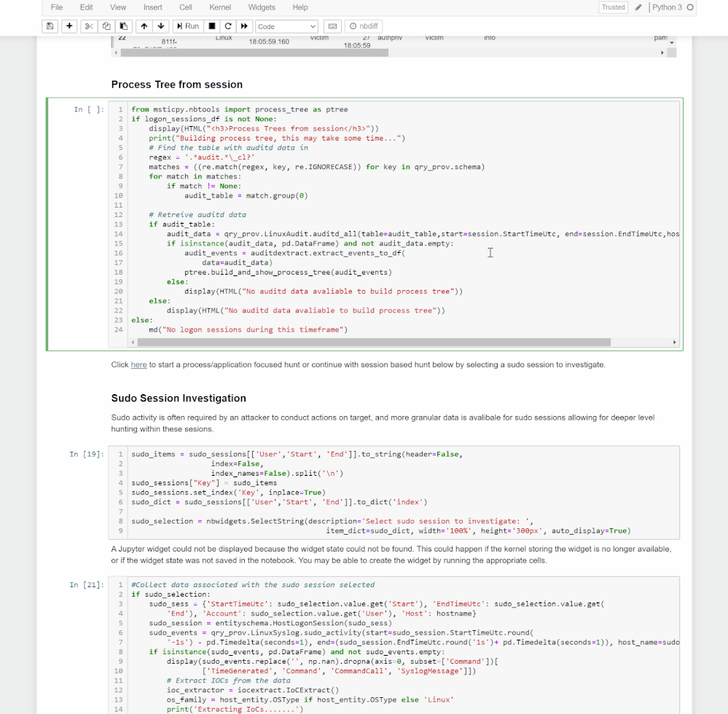Click the output table scrollbar left arrow

point(116,53)
